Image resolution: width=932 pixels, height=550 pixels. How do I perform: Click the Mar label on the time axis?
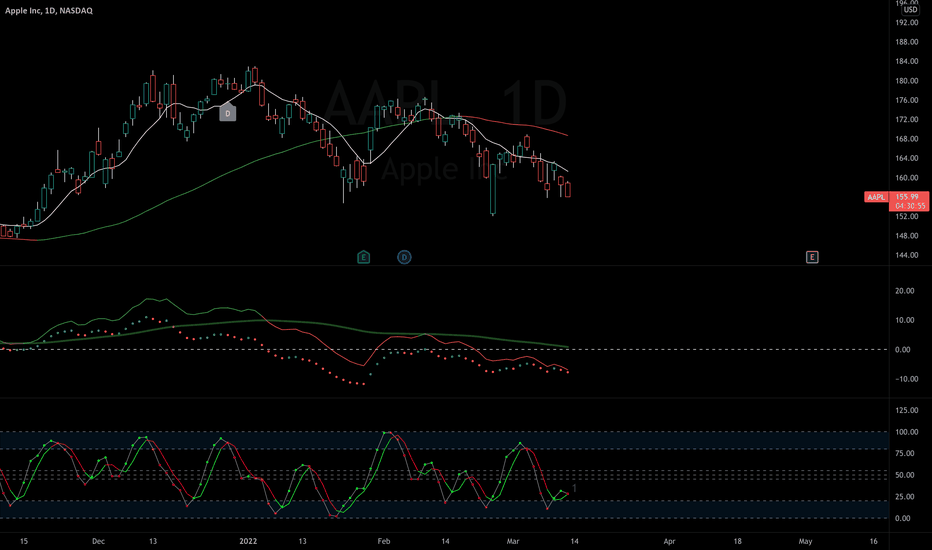pos(512,541)
